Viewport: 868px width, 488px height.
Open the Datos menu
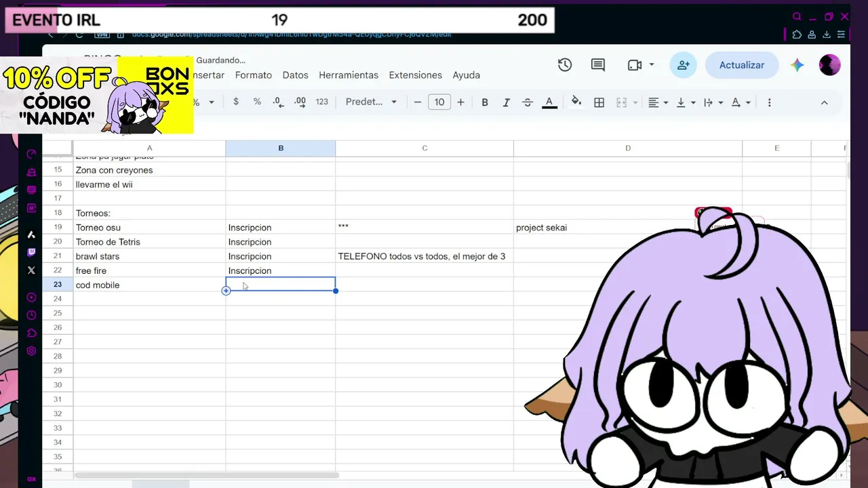(x=296, y=75)
